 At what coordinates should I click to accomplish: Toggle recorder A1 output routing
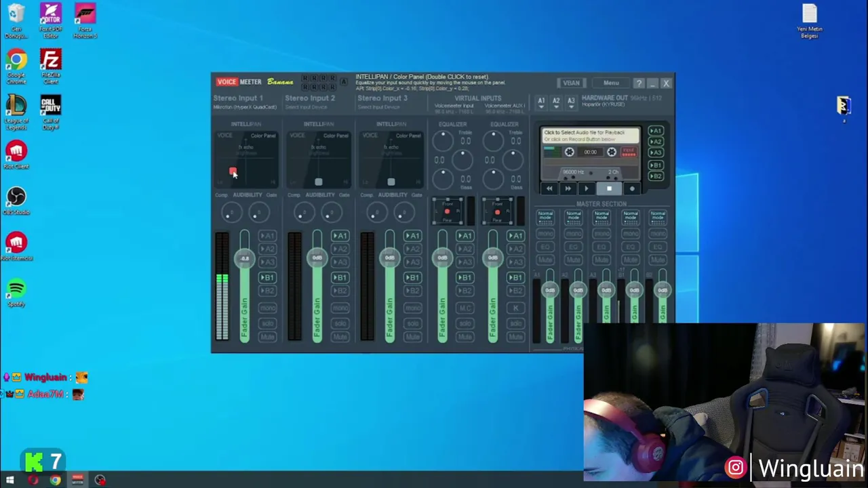(x=655, y=131)
